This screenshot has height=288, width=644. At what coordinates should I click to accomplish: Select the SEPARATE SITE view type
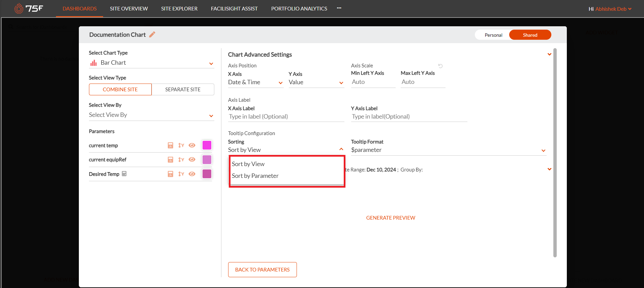click(x=183, y=89)
